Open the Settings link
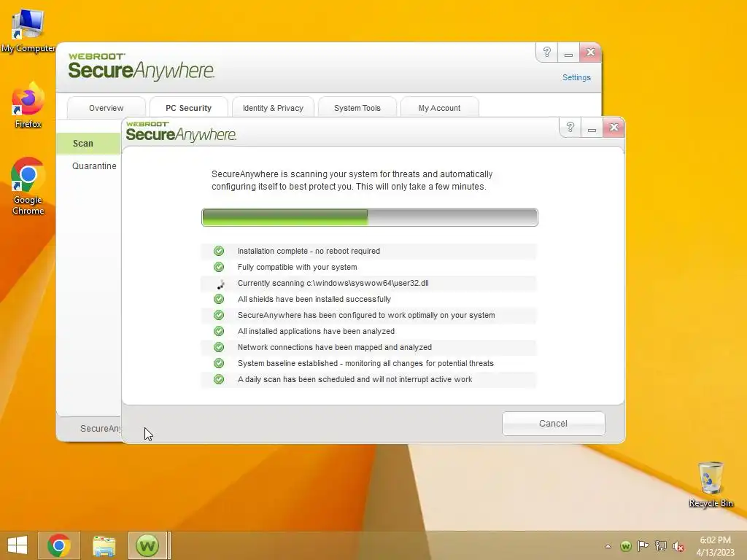Viewport: 747px width, 560px height. [576, 77]
